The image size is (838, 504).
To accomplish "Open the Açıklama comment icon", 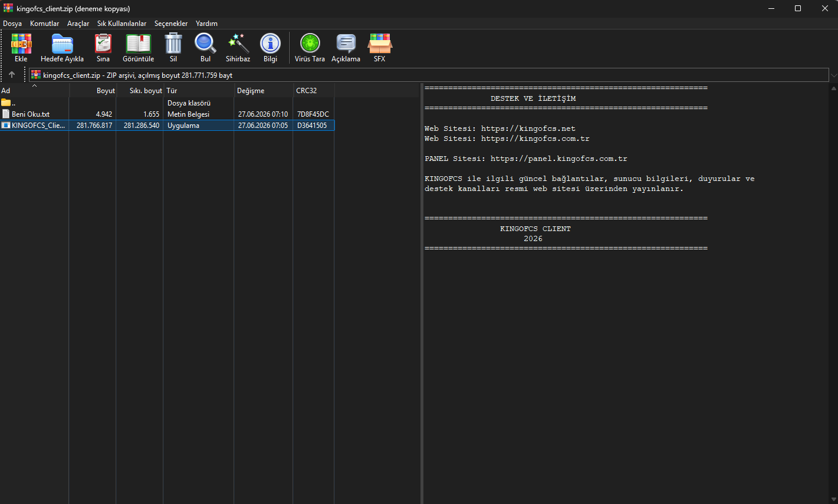I will click(346, 44).
